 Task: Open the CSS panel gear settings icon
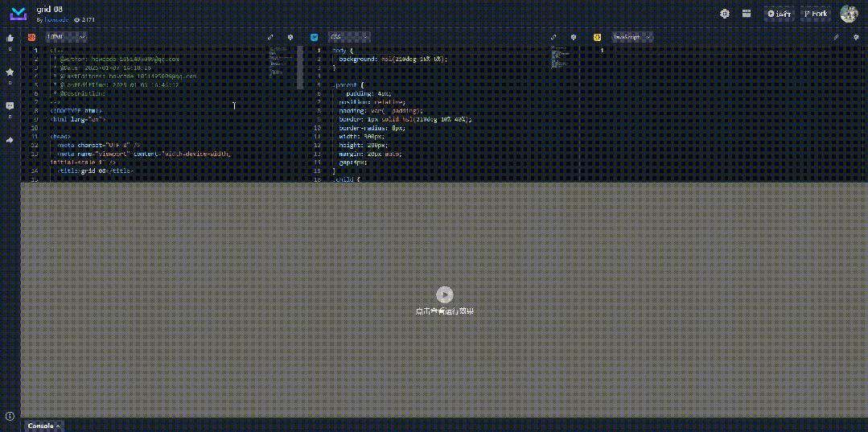click(x=574, y=37)
